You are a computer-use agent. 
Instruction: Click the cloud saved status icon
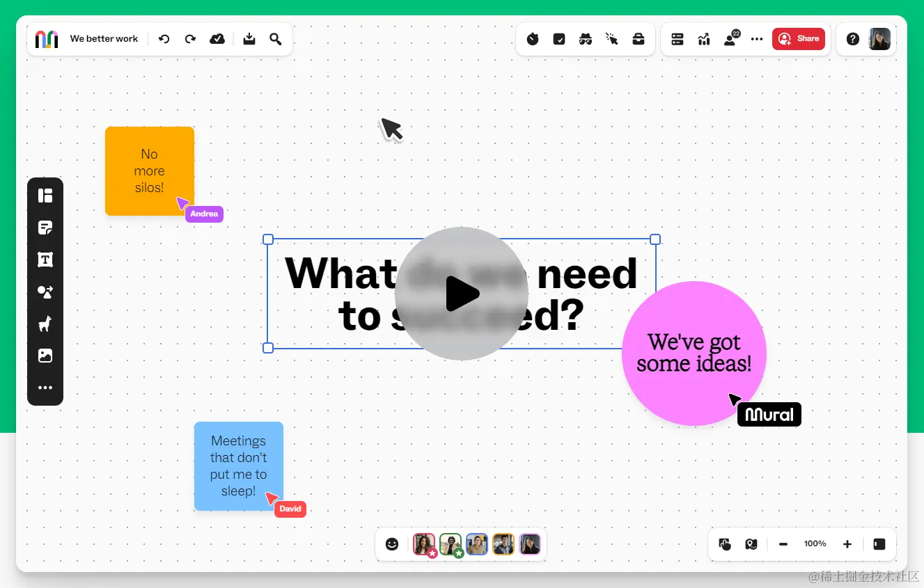click(x=217, y=39)
